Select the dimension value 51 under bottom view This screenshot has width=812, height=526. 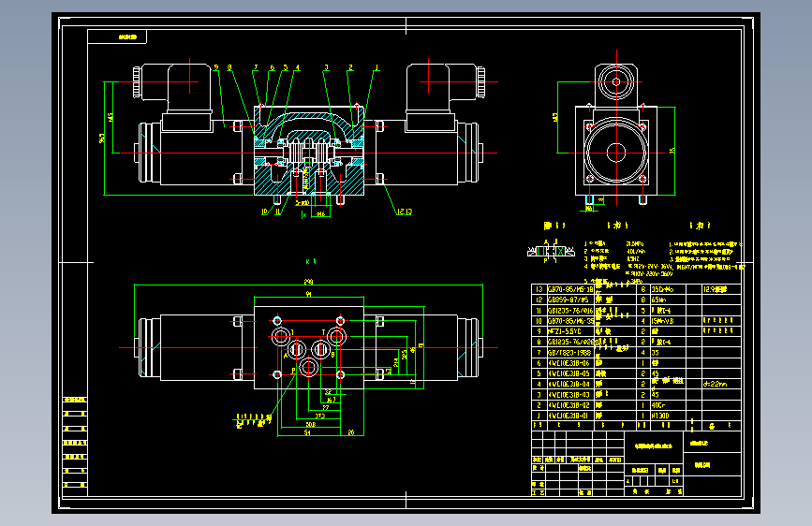click(307, 432)
